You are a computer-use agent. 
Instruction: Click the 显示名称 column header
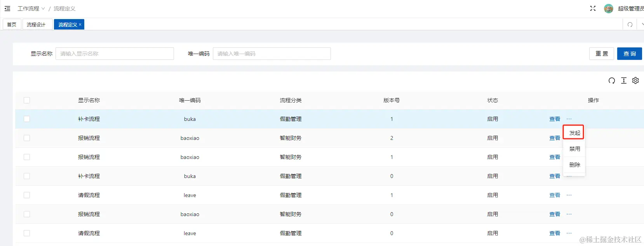89,100
